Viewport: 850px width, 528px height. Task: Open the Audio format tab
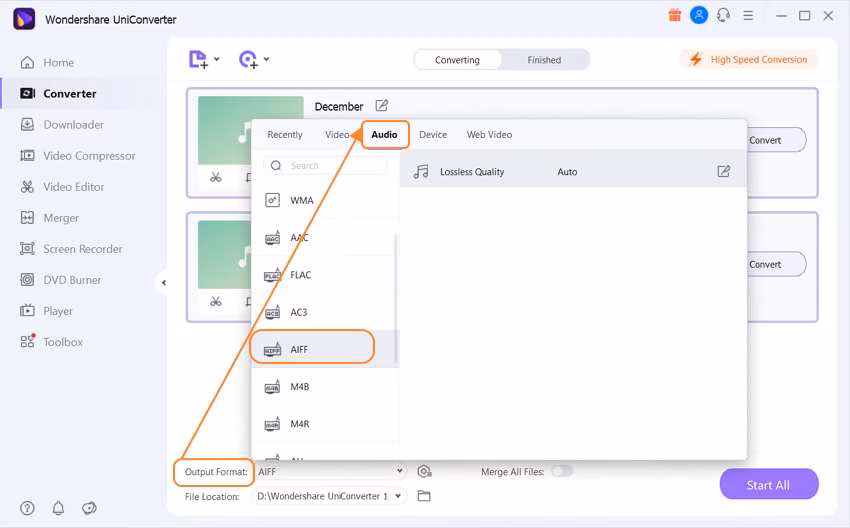point(384,134)
